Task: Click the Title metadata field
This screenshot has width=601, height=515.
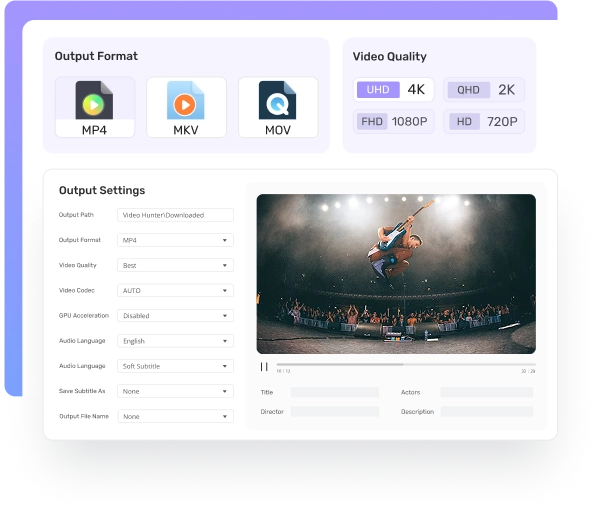Action: (334, 393)
